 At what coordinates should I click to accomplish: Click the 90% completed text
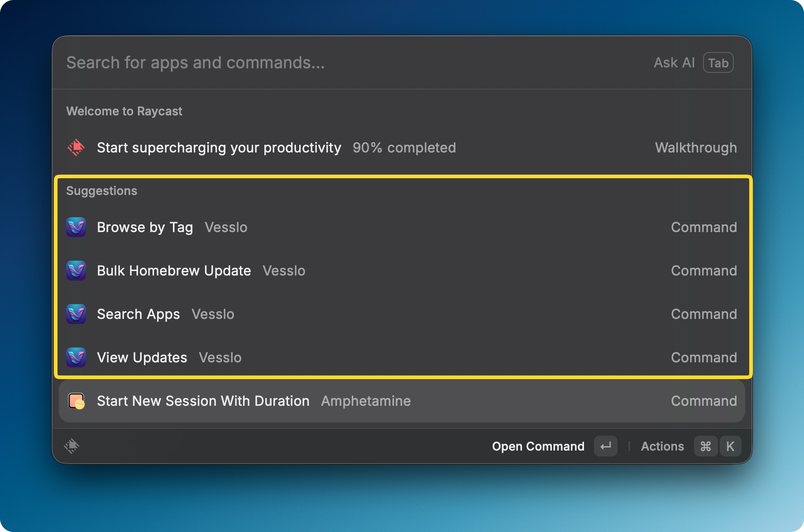coord(404,147)
